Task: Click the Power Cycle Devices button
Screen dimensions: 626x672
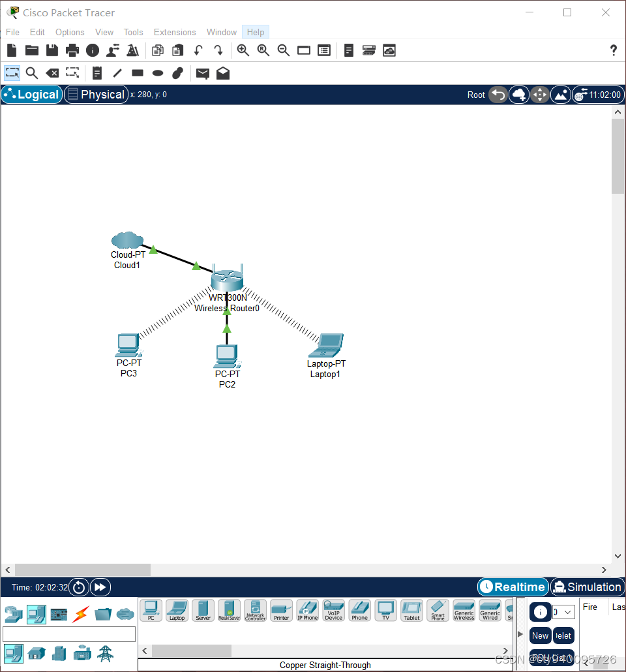Action: point(79,587)
